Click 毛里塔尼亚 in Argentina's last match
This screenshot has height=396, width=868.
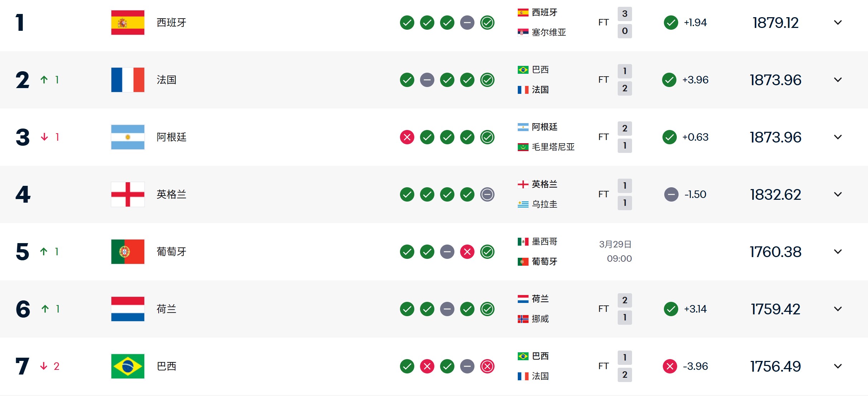553,147
